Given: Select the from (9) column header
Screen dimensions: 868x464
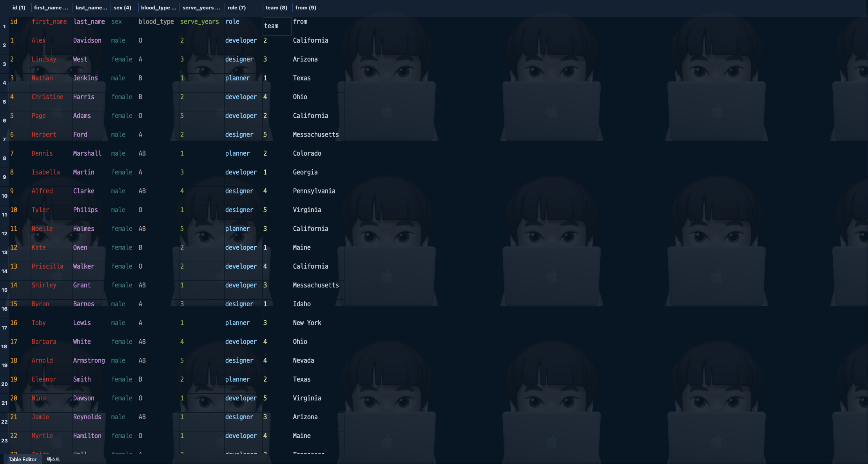Looking at the screenshot, I should click(x=305, y=7).
